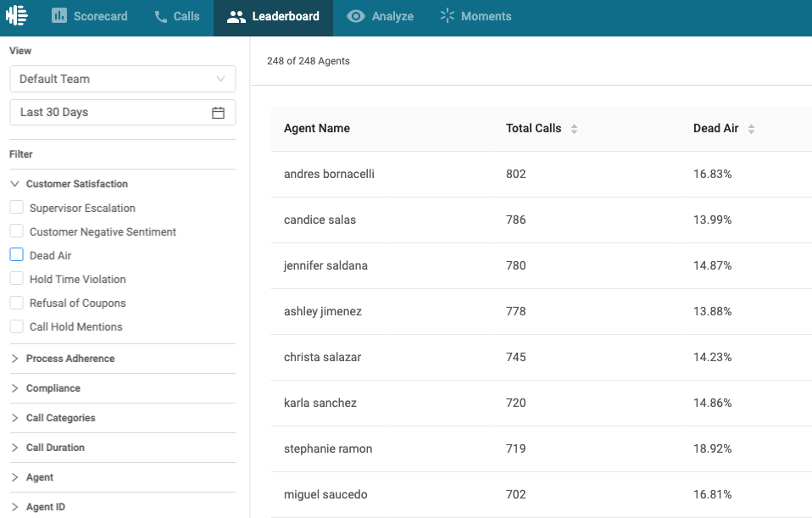Click the Calls phone icon
The height and width of the screenshot is (518, 812).
161,17
